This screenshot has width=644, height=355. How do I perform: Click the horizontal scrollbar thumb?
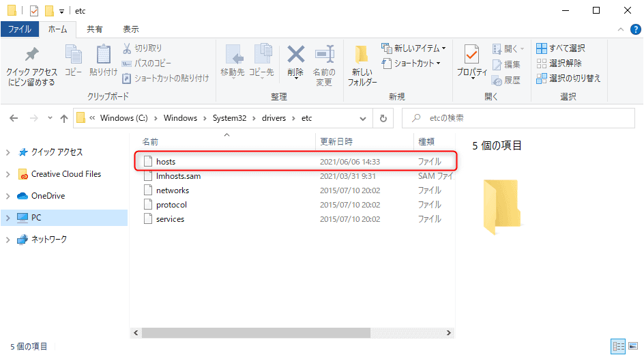pyautogui.click(x=256, y=333)
